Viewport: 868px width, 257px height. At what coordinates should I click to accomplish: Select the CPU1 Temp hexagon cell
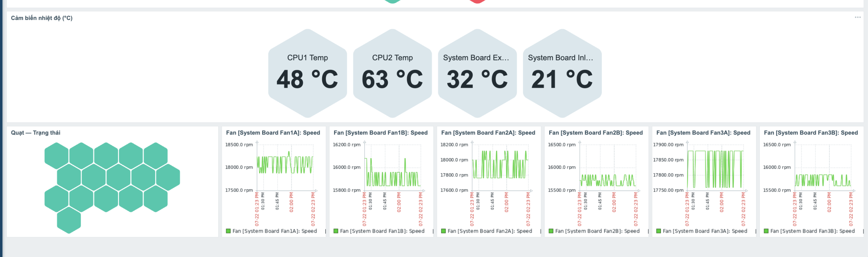308,73
